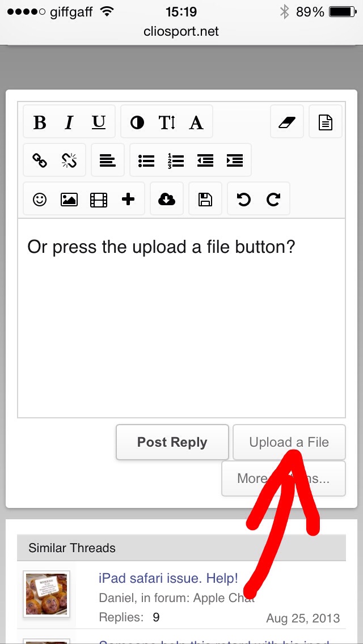This screenshot has height=644, width=363.
Task: Open the font family dropdown
Action: click(196, 122)
